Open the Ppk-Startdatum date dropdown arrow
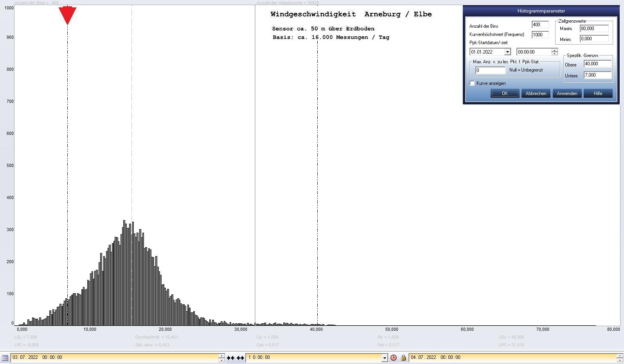 coord(507,52)
